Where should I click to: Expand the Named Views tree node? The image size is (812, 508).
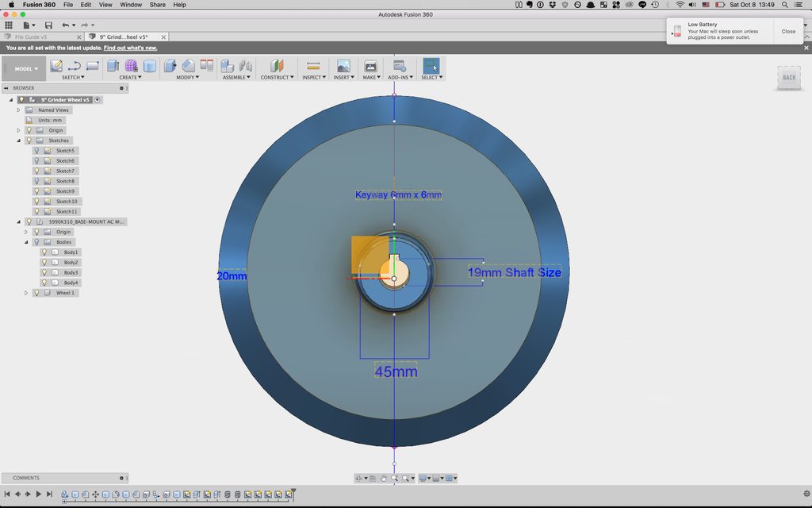pos(18,110)
